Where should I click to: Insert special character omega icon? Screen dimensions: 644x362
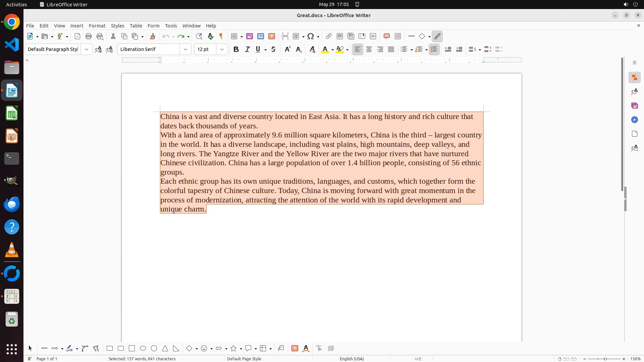pyautogui.click(x=311, y=36)
